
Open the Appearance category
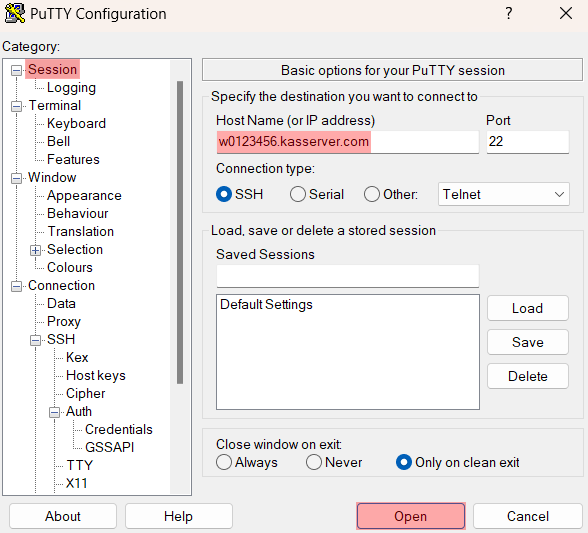(84, 195)
